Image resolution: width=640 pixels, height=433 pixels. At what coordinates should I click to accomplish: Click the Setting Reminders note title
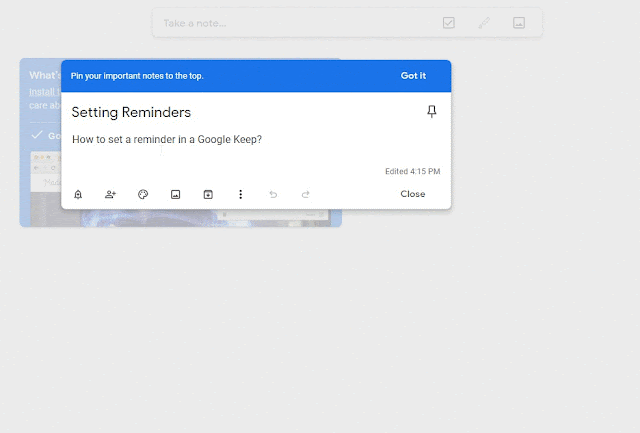[x=131, y=112]
